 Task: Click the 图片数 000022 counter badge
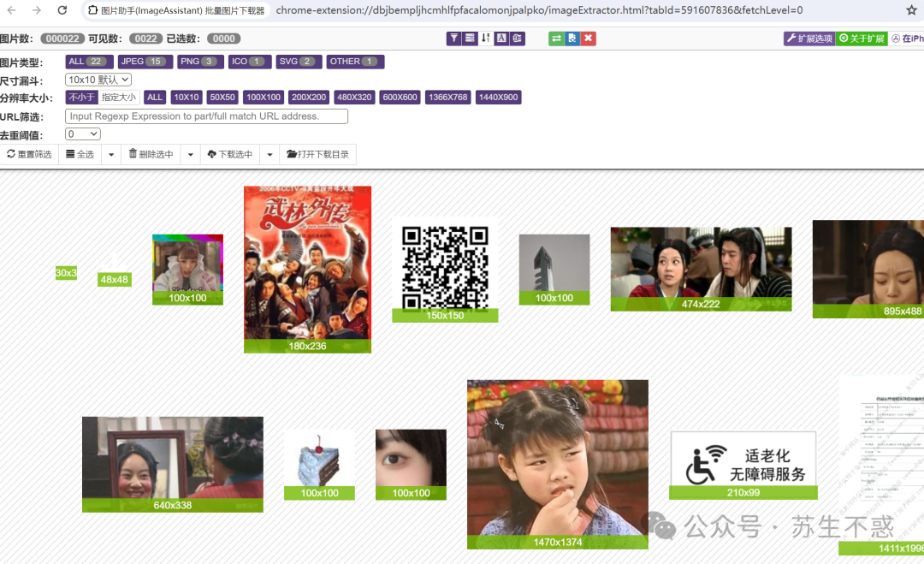pyautogui.click(x=62, y=39)
